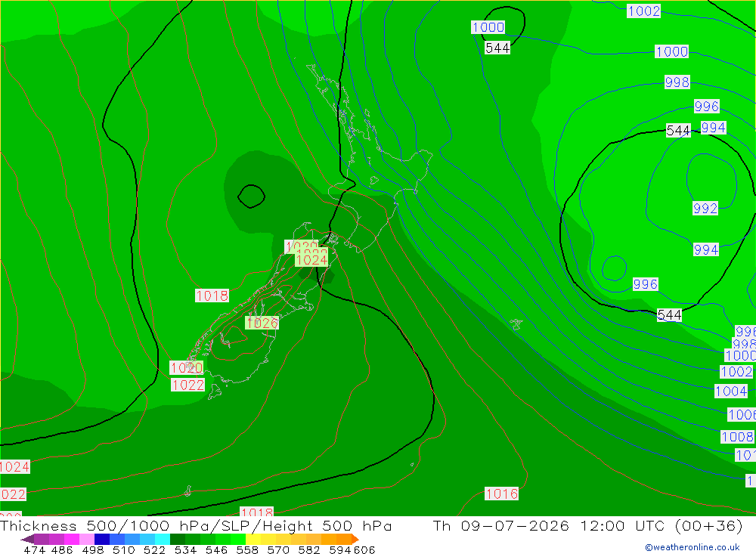Click the legend value 546
Image resolution: width=756 pixels, height=554 pixels.
[x=216, y=549]
